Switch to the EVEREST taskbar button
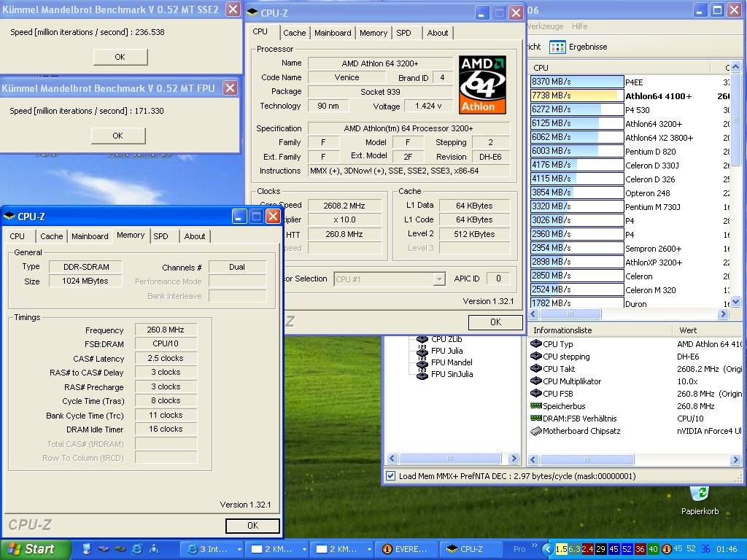The height and width of the screenshot is (560, 747). point(406,549)
